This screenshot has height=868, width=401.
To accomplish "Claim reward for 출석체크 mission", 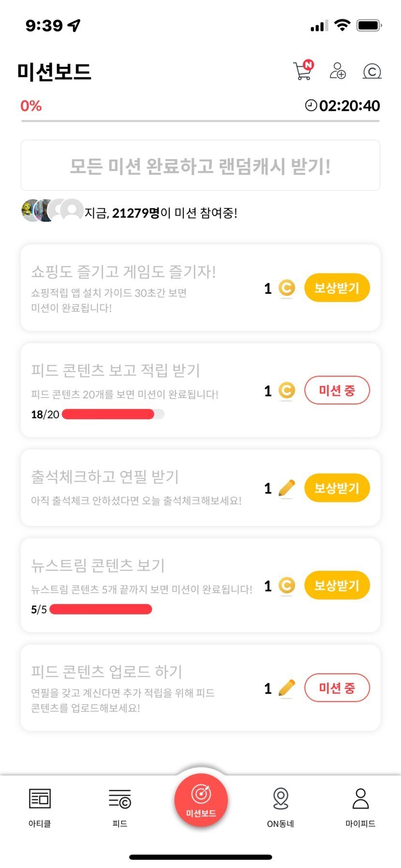I will (337, 488).
